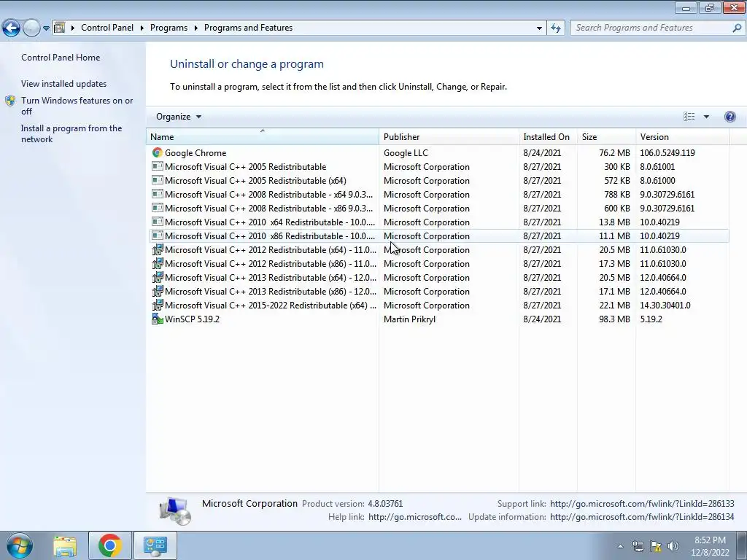The width and height of the screenshot is (747, 560).
Task: Open Windows Explorer from taskbar
Action: (x=65, y=545)
